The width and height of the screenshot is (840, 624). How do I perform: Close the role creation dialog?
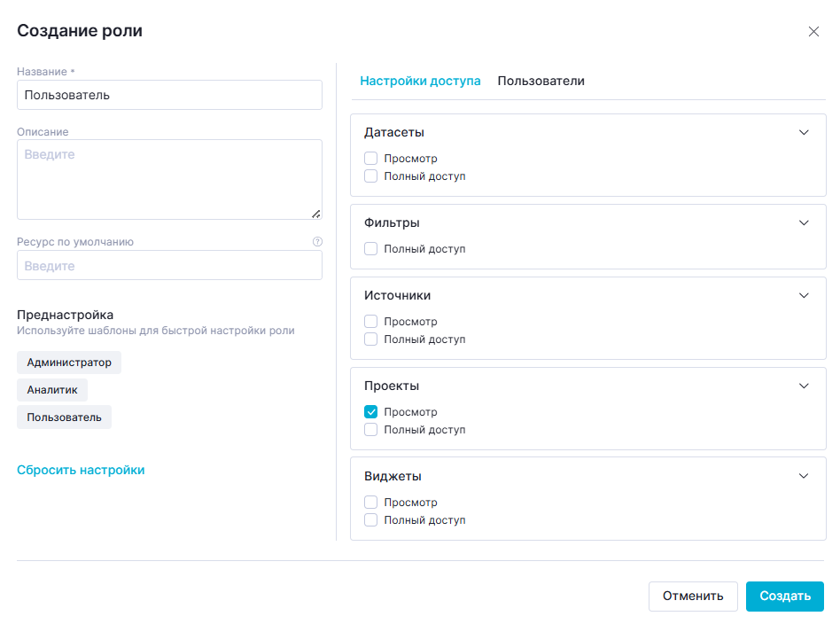[813, 32]
